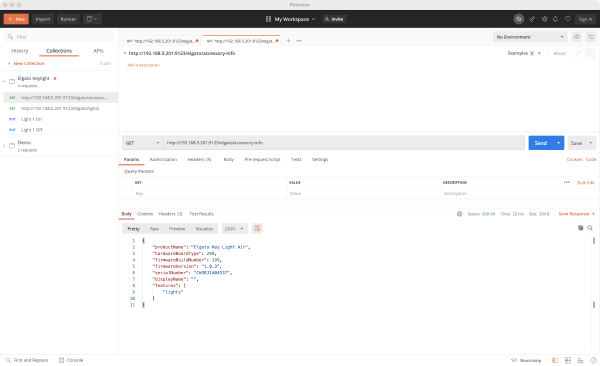Collapse the request title disclosure triangle
This screenshot has width=600, height=366.
[125, 53]
